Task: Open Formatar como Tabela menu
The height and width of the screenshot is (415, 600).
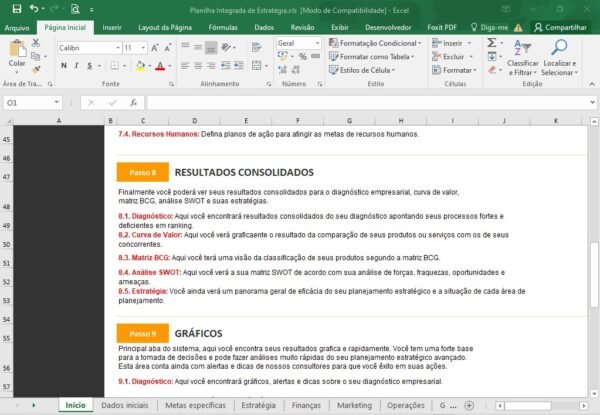Action: (x=372, y=57)
